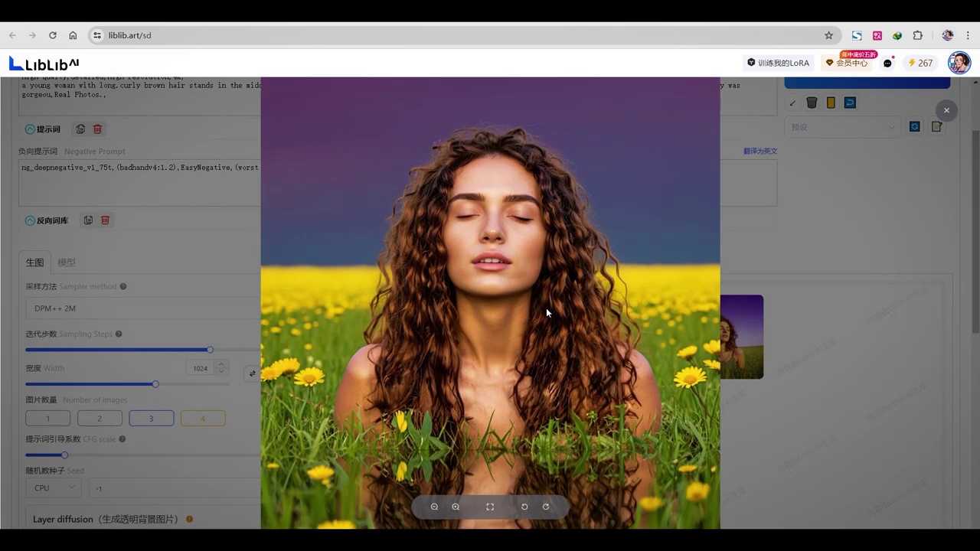980x551 pixels.
Task: Clear negative prompt 反向词库 trash icon
Action: 105,220
